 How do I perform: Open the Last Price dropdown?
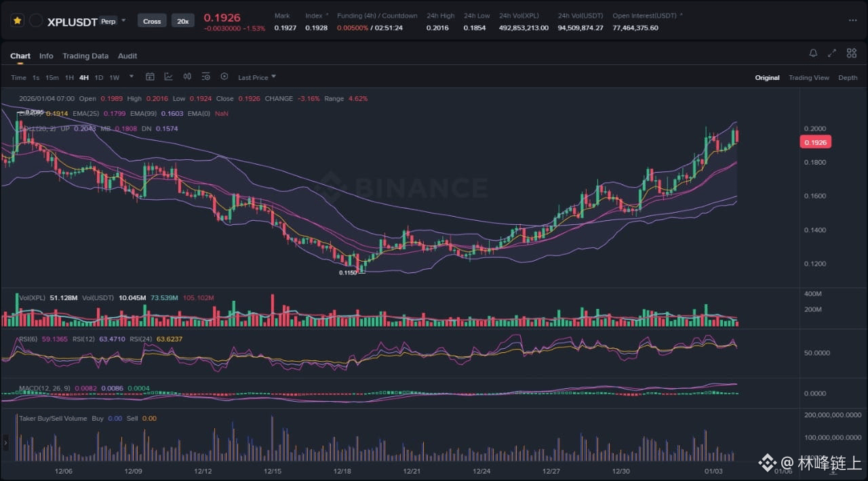[x=257, y=77]
